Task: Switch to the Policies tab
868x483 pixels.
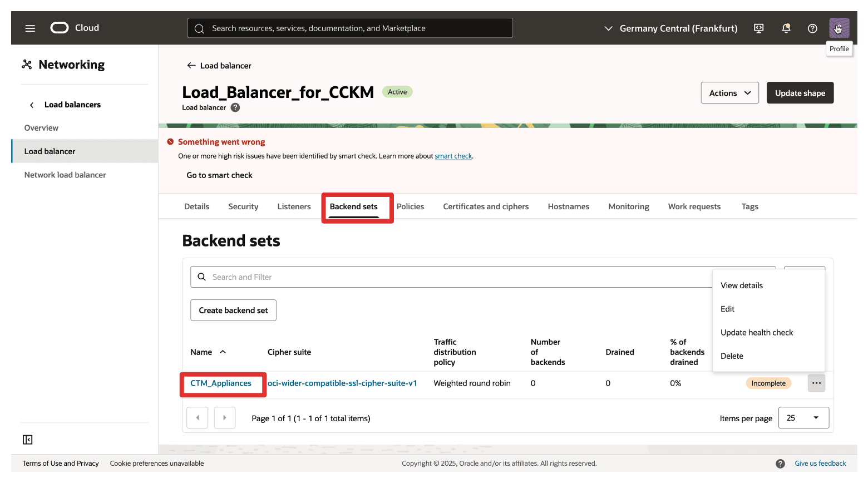Action: [x=410, y=206]
